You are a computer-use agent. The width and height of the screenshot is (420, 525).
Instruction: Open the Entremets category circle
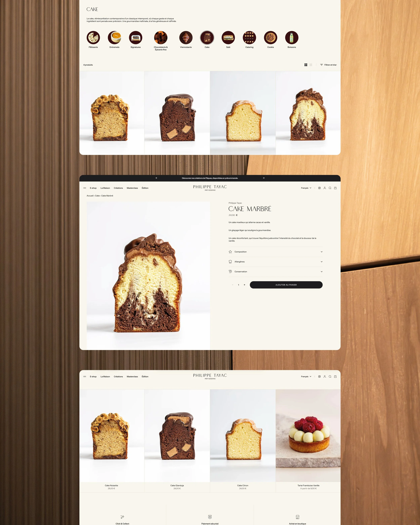click(x=114, y=37)
